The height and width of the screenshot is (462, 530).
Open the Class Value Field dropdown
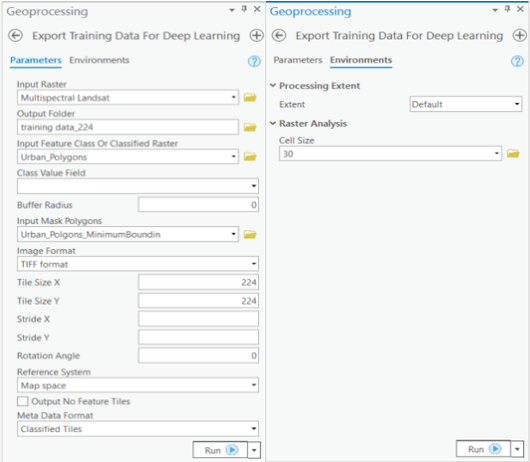pyautogui.click(x=138, y=186)
